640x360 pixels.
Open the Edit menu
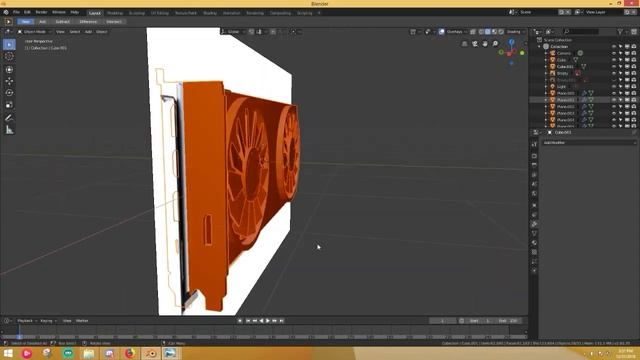pos(27,12)
